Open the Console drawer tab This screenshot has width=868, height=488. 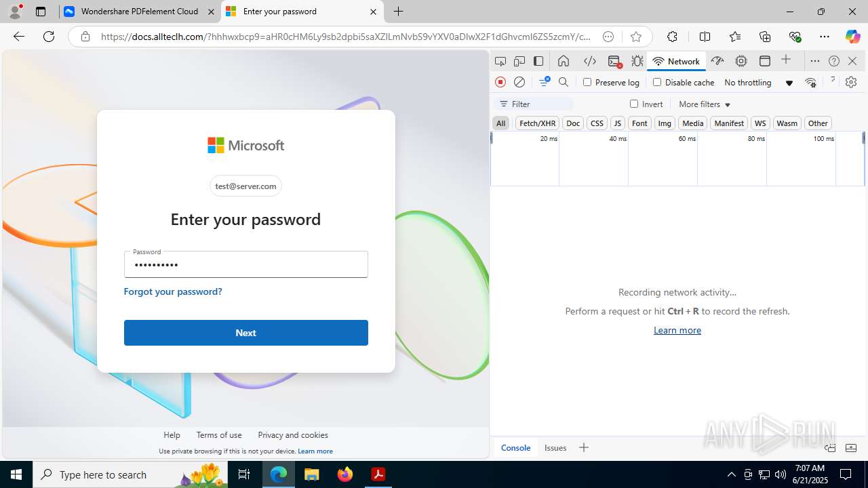(515, 447)
